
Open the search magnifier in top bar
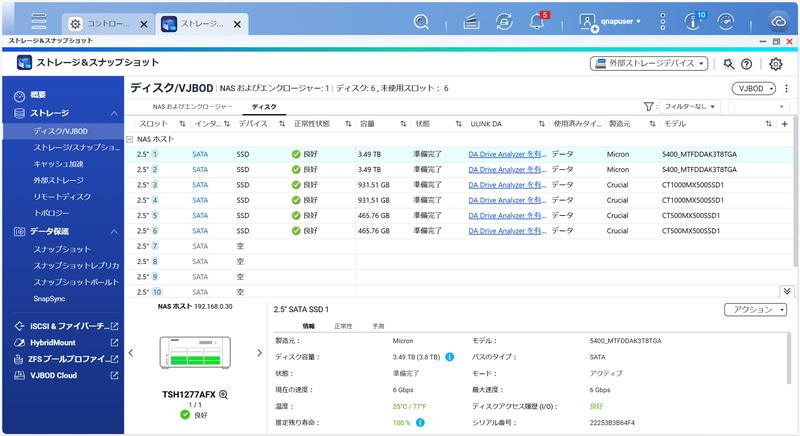421,21
